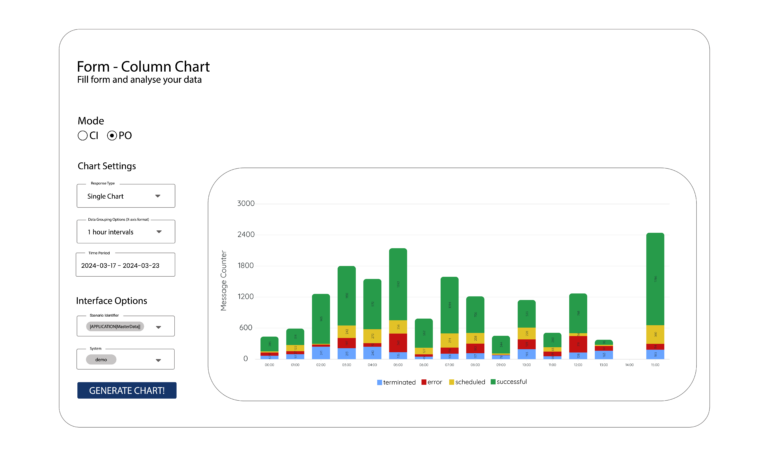Expand the System dropdown arrow

159,360
